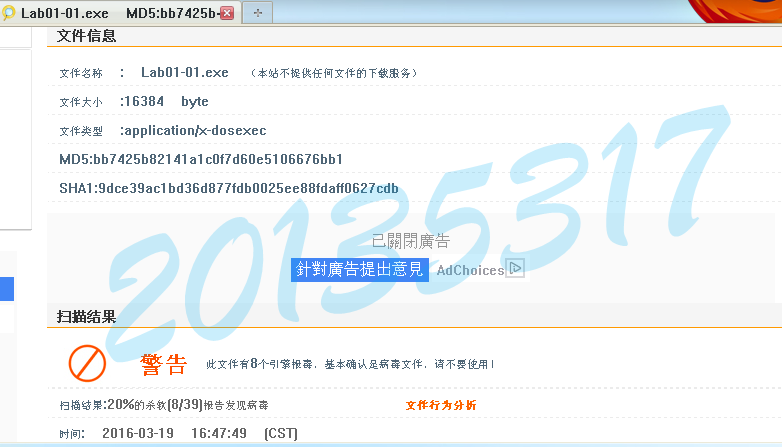Click the AdChoices triangle icon
Image resolution: width=782 pixels, height=447 pixels.
[x=516, y=268]
